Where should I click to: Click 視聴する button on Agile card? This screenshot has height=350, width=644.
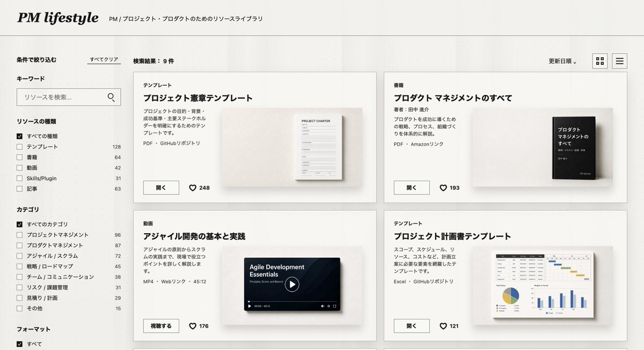click(161, 326)
